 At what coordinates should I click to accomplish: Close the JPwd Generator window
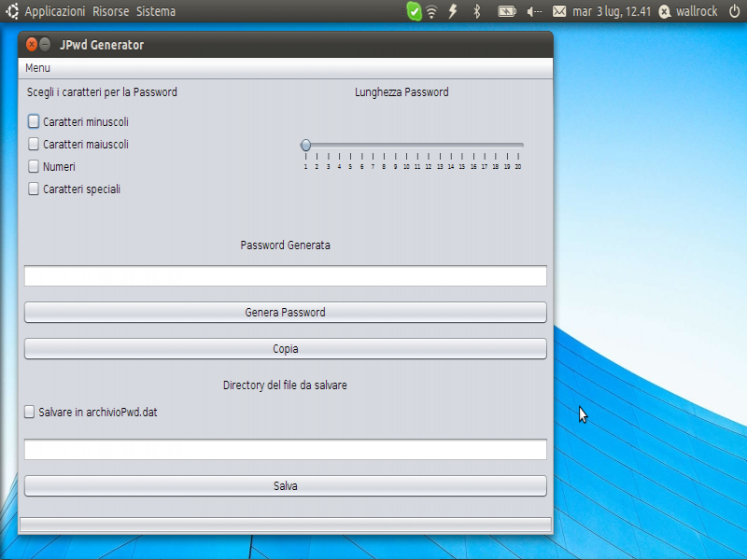(32, 44)
